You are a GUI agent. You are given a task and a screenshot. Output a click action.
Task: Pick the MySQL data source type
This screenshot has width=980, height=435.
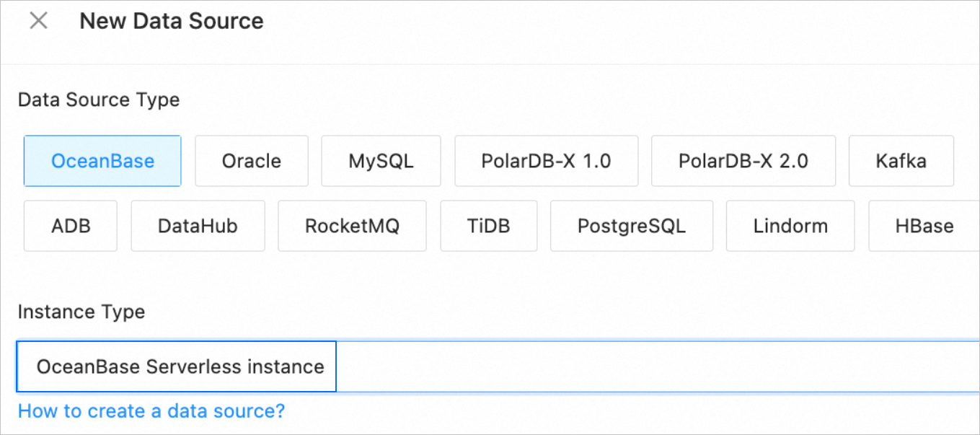coord(381,161)
